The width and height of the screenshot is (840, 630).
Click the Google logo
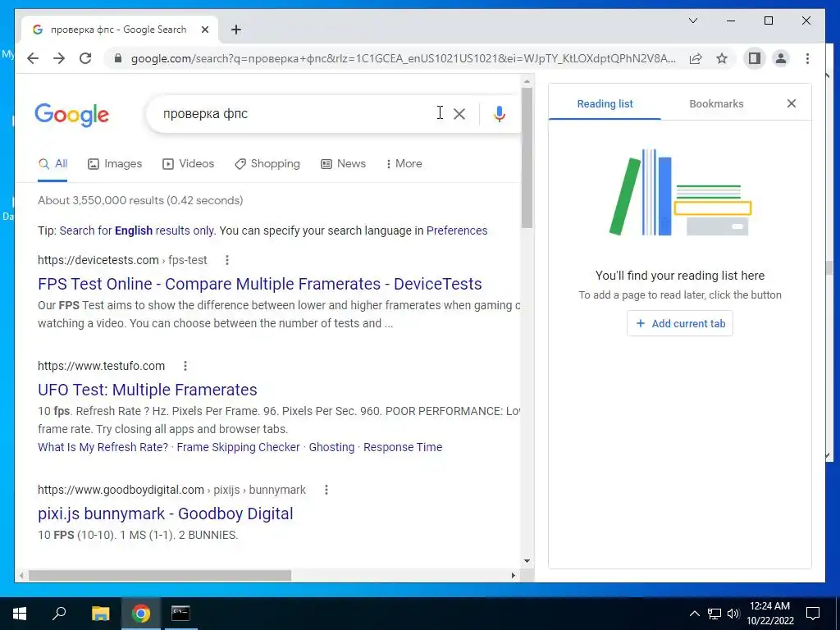(x=72, y=114)
